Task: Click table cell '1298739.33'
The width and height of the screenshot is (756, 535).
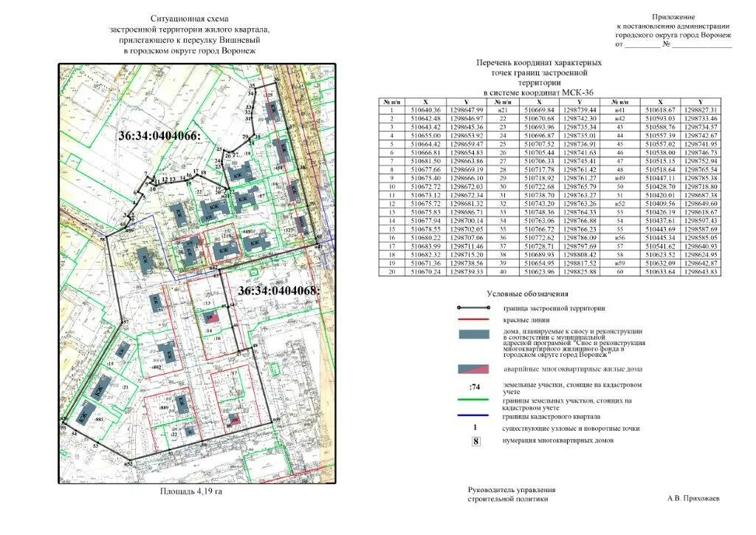Action: 467,272
